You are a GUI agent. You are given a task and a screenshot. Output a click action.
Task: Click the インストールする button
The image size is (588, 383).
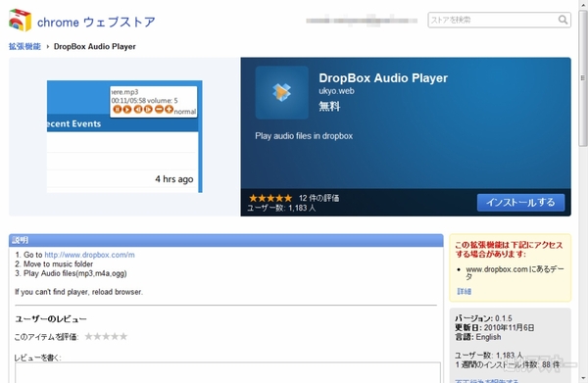[520, 203]
